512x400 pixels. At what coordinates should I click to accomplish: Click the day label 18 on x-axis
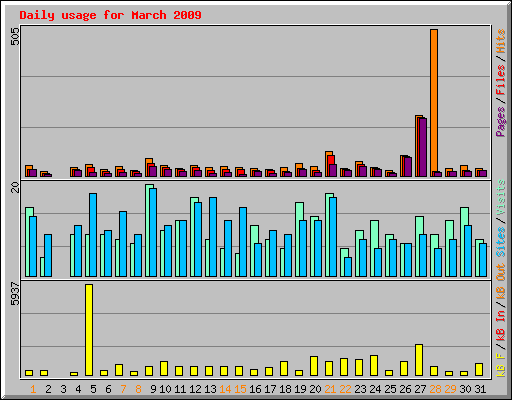(x=285, y=389)
